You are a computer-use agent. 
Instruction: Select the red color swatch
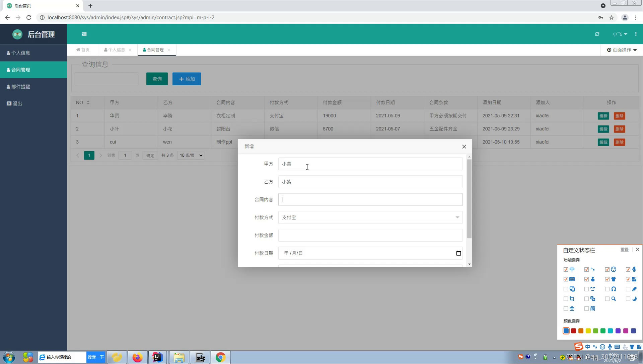coord(573,331)
